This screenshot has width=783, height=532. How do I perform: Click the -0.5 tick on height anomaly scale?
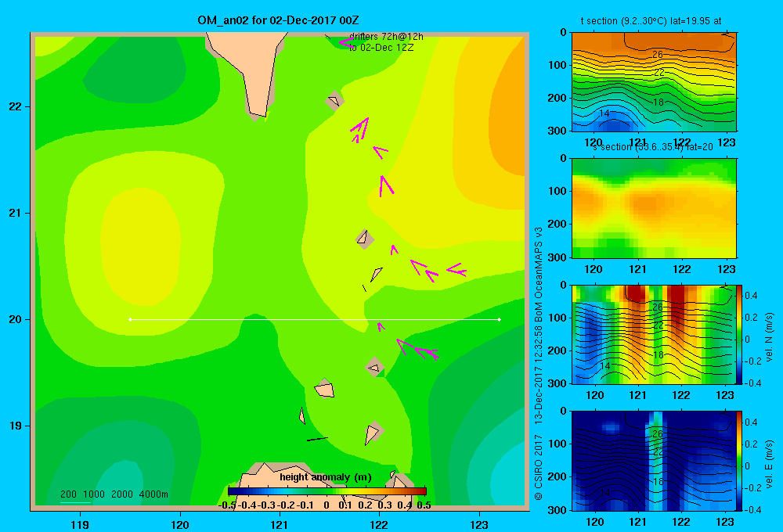point(227,505)
